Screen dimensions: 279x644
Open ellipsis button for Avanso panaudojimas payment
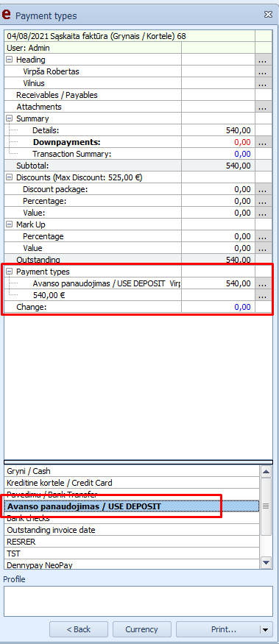(263, 284)
